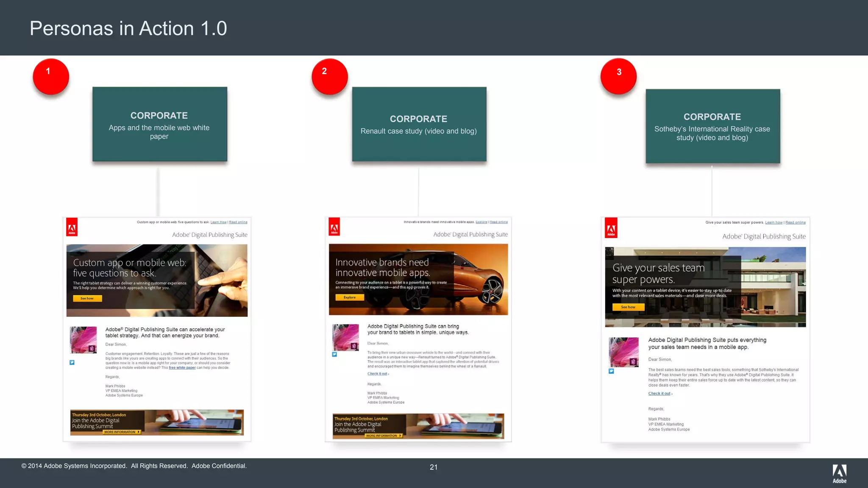
Task: Click 'Mark Phibbs' signature in the white paper email
Action: click(115, 386)
